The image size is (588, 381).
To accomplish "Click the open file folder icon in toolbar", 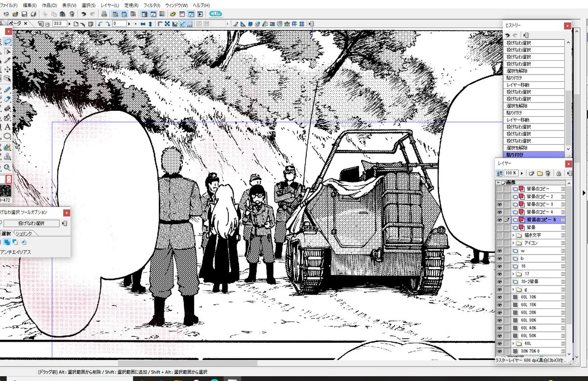I will pyautogui.click(x=15, y=14).
